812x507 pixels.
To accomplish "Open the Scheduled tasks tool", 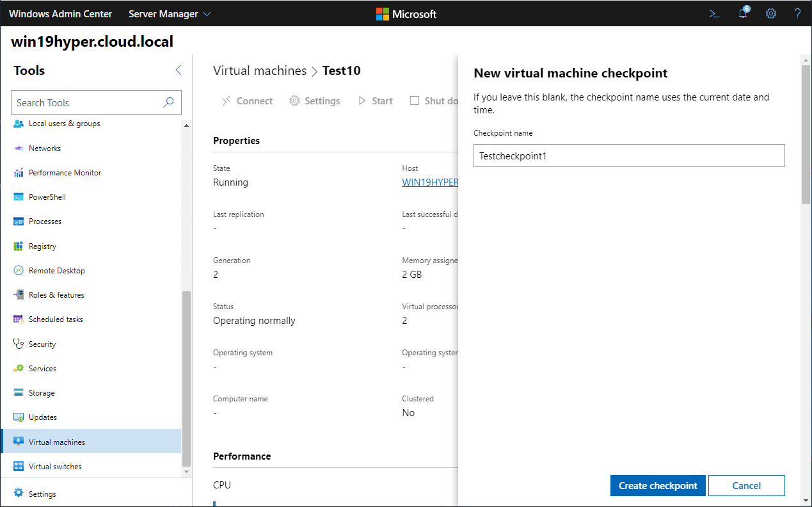I will (56, 319).
